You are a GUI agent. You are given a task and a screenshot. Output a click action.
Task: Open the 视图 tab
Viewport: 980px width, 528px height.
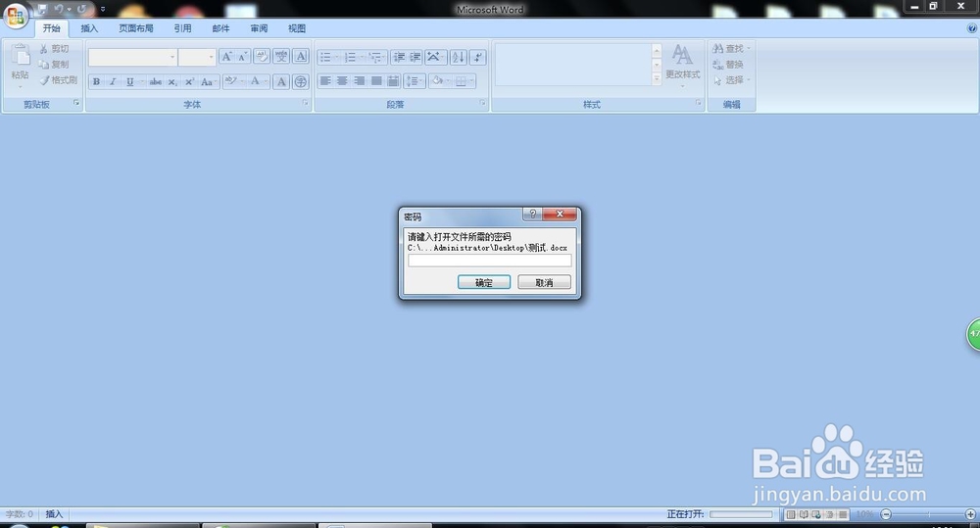point(297,28)
